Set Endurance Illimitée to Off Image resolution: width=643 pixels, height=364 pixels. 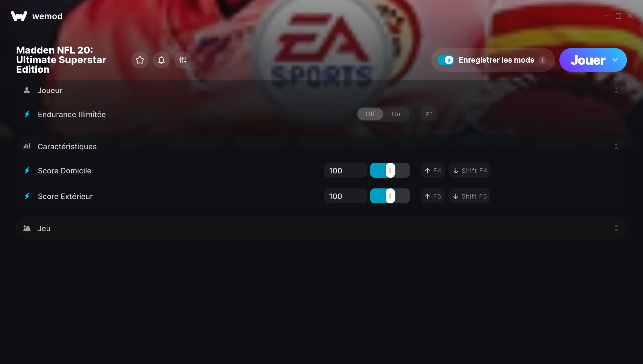click(x=370, y=114)
